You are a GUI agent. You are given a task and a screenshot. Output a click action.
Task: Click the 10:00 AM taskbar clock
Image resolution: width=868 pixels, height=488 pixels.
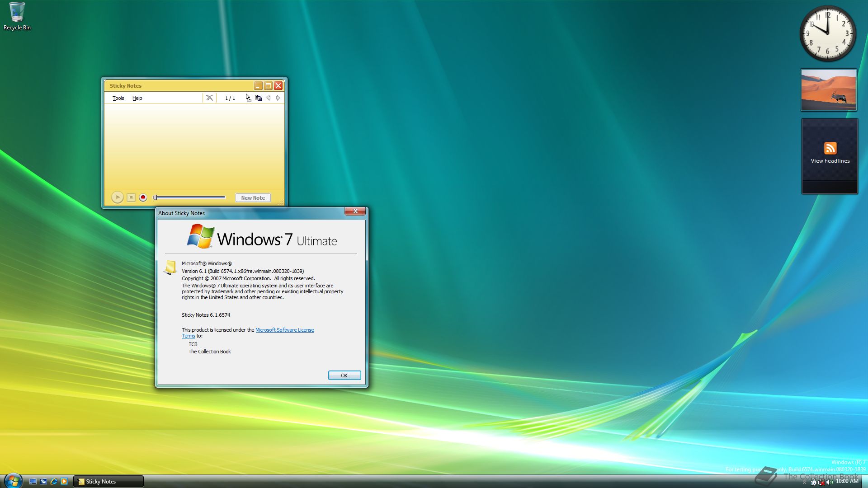click(x=847, y=481)
